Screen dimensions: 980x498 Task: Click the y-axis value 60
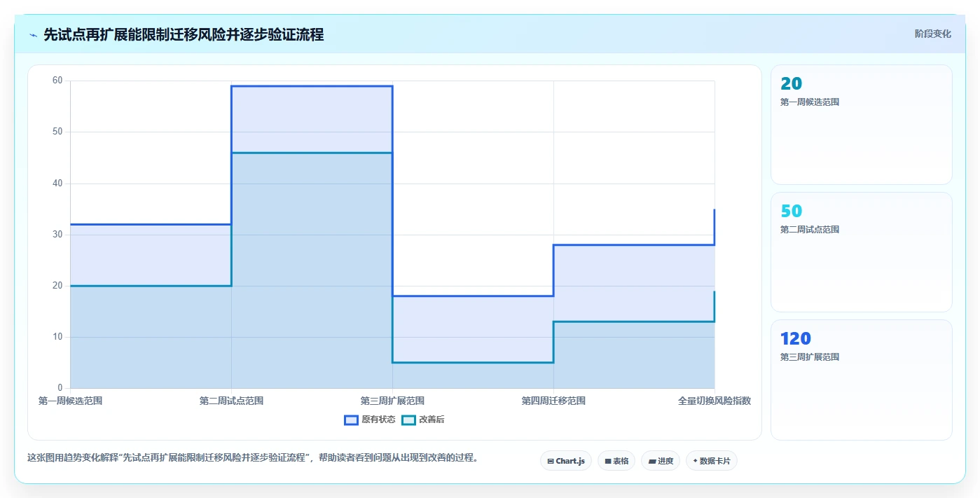[57, 81]
